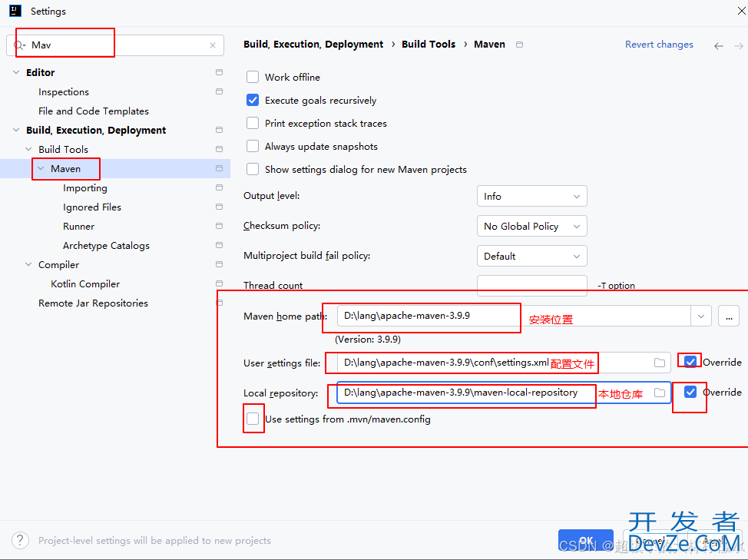Viewport: 748px width, 560px height.
Task: Click Build Tools breadcrumb
Action: [x=429, y=45]
